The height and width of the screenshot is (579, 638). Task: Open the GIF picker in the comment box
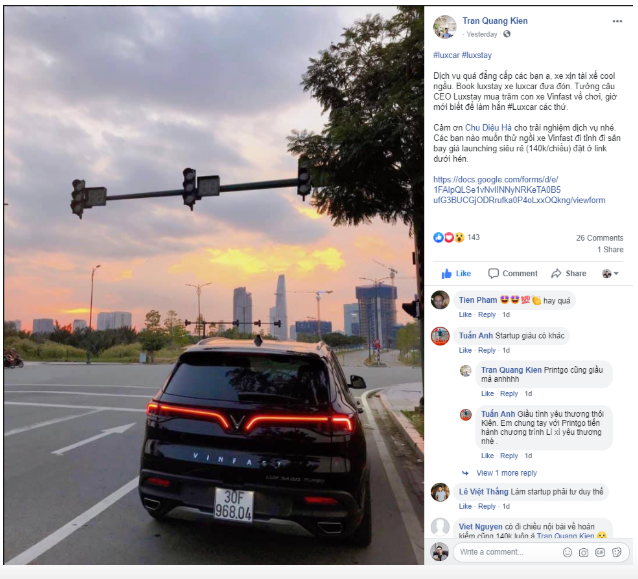click(600, 552)
